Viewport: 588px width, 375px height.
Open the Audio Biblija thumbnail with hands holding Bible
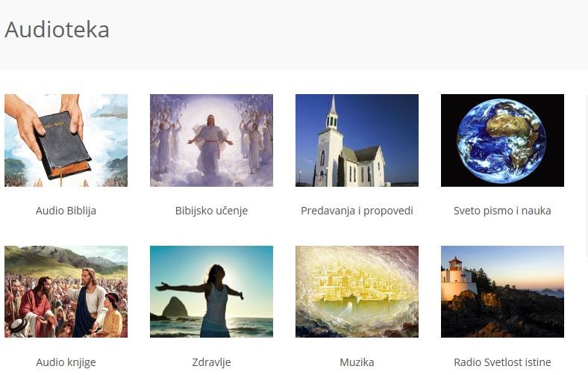(x=66, y=140)
